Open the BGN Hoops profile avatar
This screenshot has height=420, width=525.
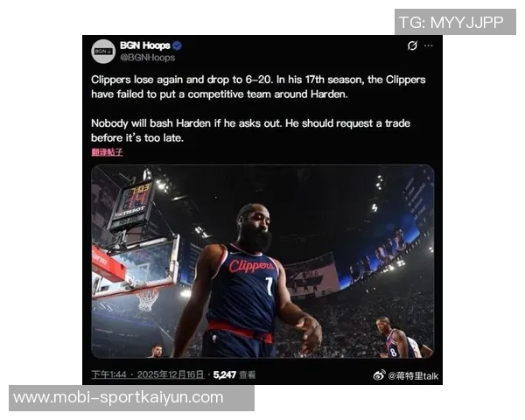point(103,52)
